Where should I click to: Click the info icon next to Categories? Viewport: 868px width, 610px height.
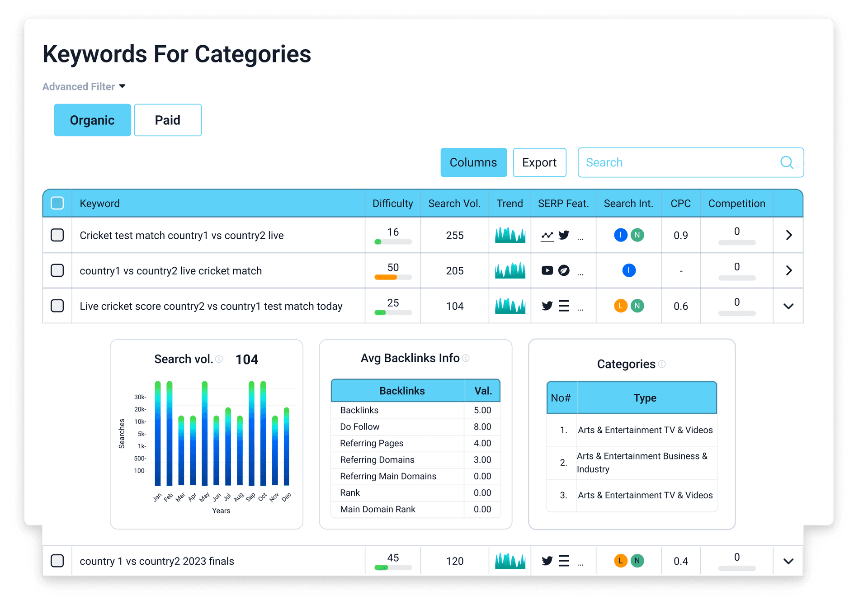click(662, 364)
